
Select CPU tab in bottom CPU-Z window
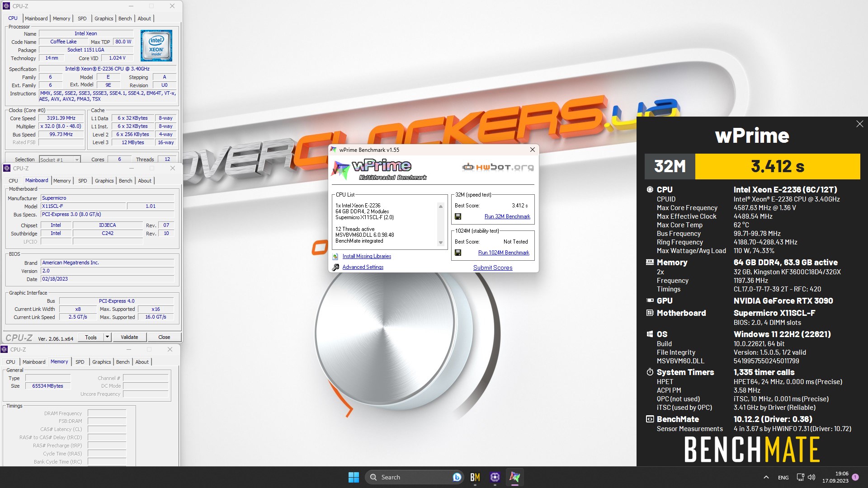[10, 362]
